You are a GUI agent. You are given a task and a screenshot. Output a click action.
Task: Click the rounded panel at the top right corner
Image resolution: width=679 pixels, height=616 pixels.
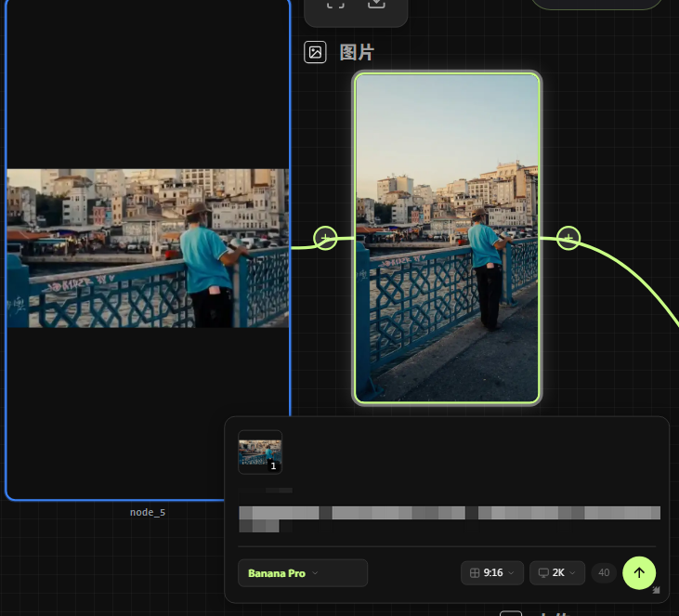coord(596,3)
